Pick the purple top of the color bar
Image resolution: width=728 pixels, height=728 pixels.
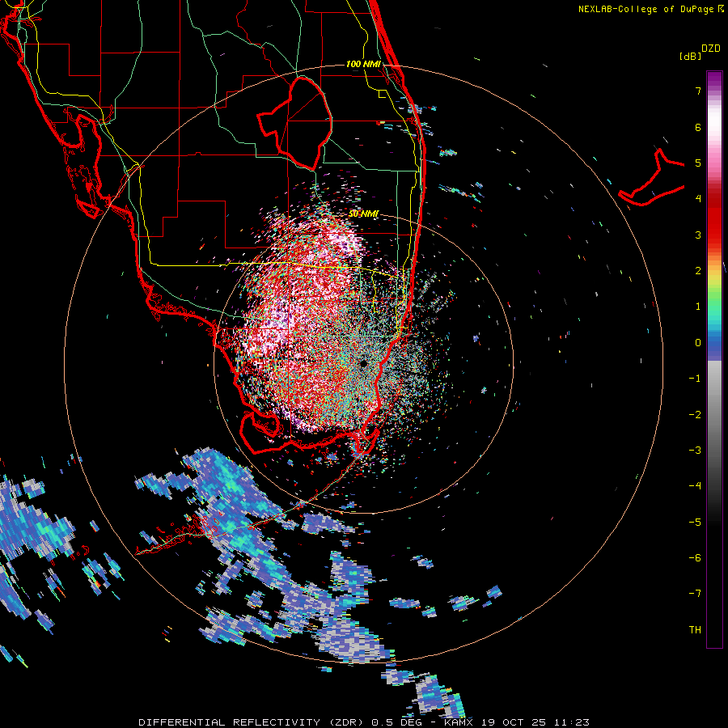(714, 78)
